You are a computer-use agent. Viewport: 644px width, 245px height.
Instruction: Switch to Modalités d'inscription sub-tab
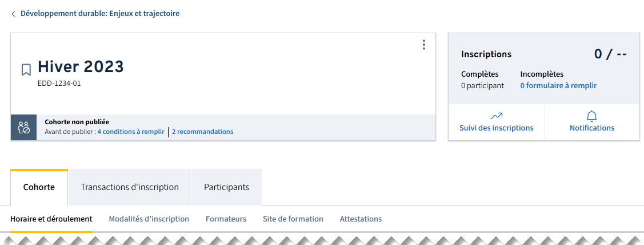(149, 219)
